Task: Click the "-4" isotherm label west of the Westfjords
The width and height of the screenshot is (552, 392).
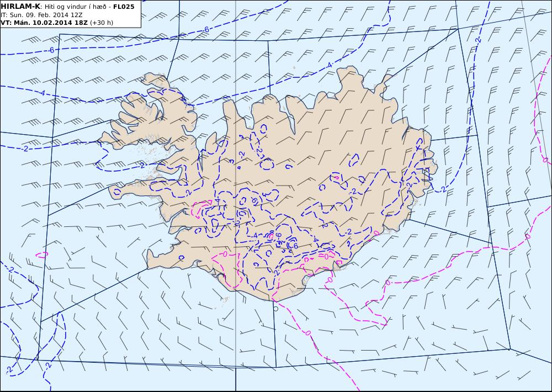Action: pos(42,93)
